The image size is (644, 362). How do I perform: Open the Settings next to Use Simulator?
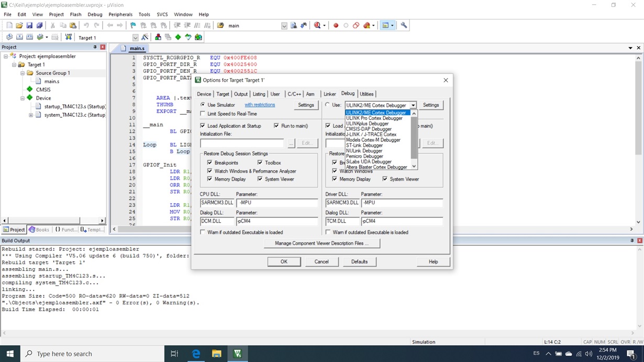pos(306,105)
